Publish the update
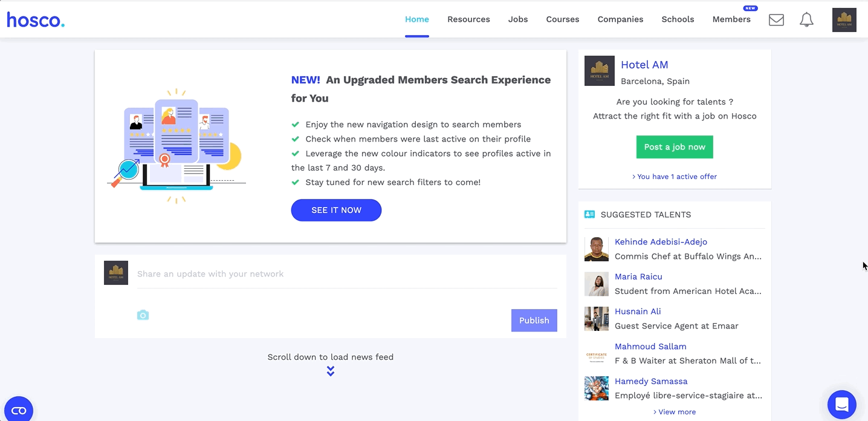The width and height of the screenshot is (868, 421). (x=534, y=321)
